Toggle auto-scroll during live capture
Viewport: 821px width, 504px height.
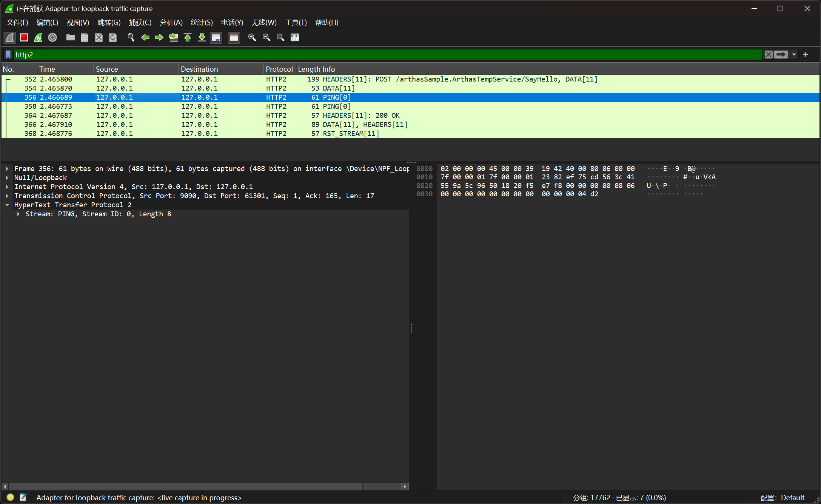[x=216, y=37]
